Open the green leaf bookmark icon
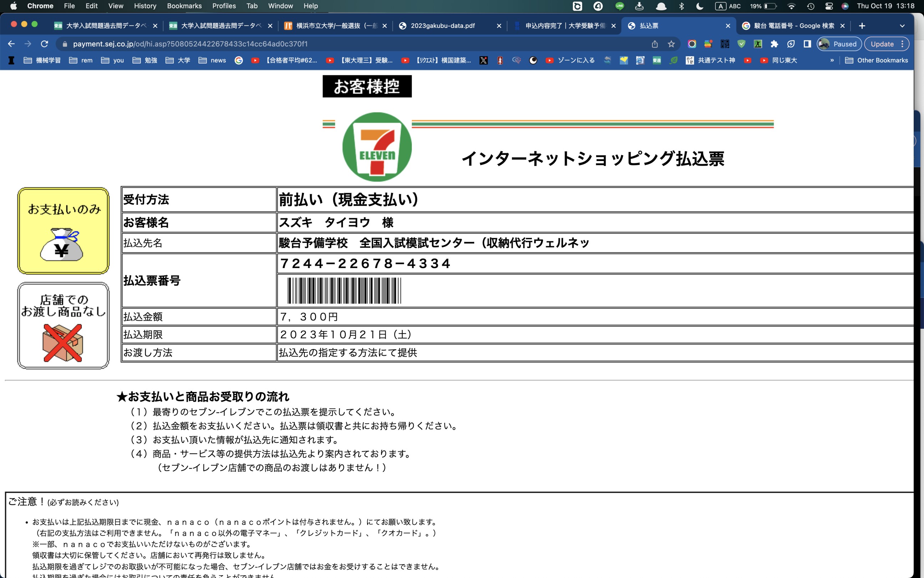This screenshot has width=924, height=578. 674,60
